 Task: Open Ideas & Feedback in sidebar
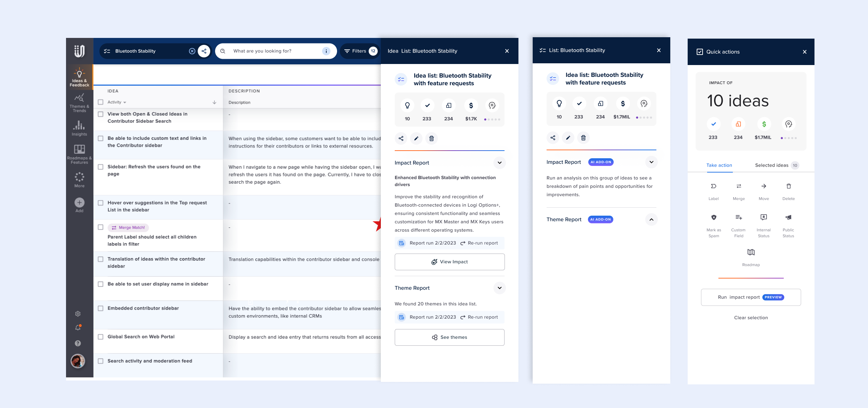click(x=79, y=77)
